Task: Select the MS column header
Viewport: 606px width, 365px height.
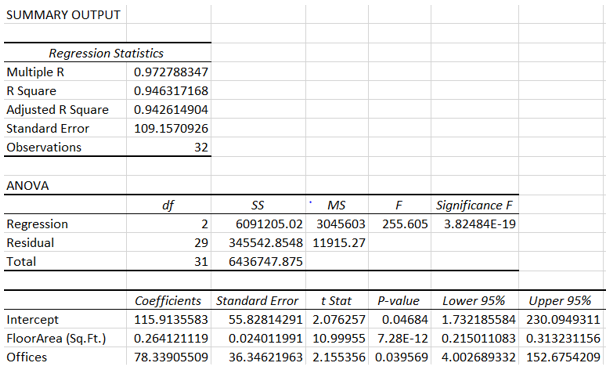Action: click(x=336, y=205)
